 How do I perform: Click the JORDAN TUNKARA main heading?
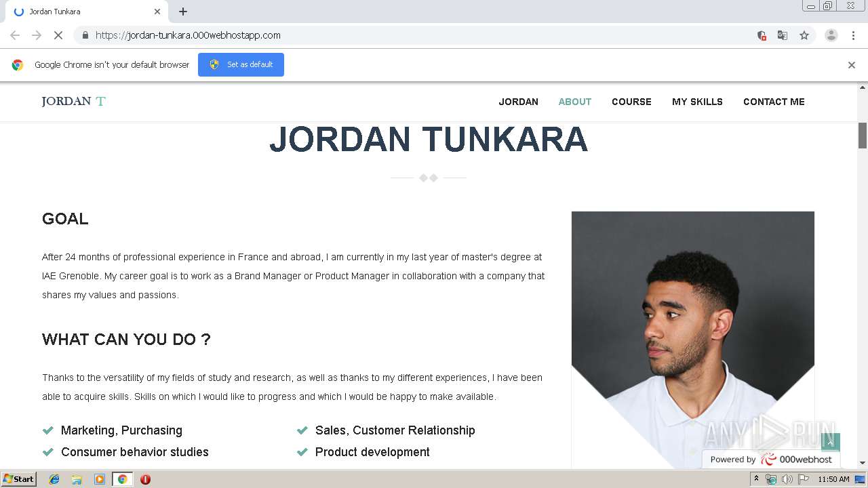[x=429, y=140]
